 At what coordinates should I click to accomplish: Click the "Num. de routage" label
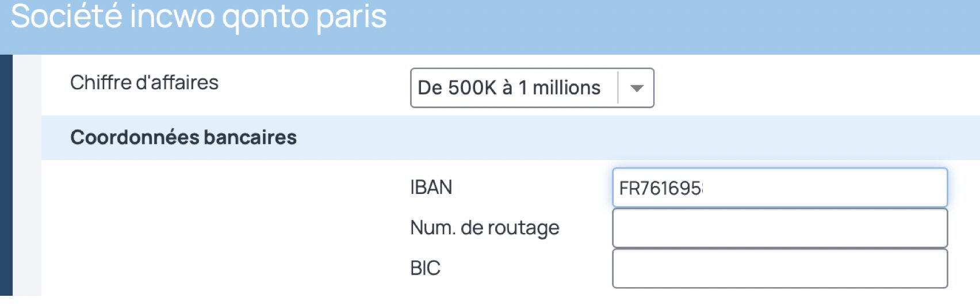tap(484, 228)
